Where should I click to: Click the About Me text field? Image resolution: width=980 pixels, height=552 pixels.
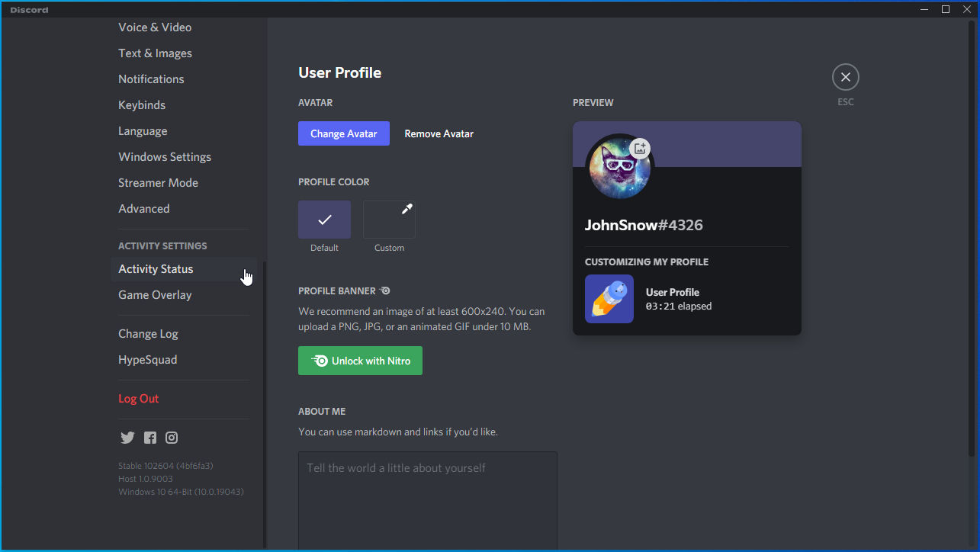point(427,499)
